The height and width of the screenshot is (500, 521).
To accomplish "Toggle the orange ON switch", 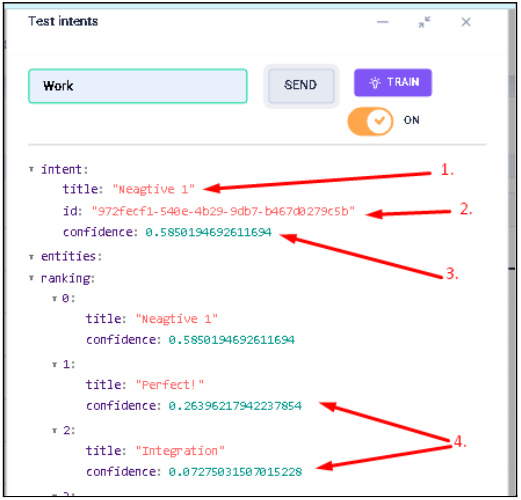I will tap(370, 121).
